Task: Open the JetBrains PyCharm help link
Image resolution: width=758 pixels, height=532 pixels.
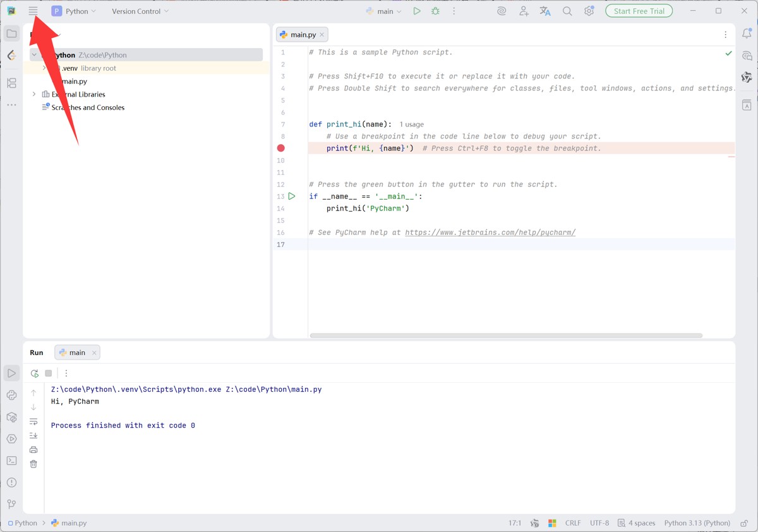Action: click(x=490, y=233)
